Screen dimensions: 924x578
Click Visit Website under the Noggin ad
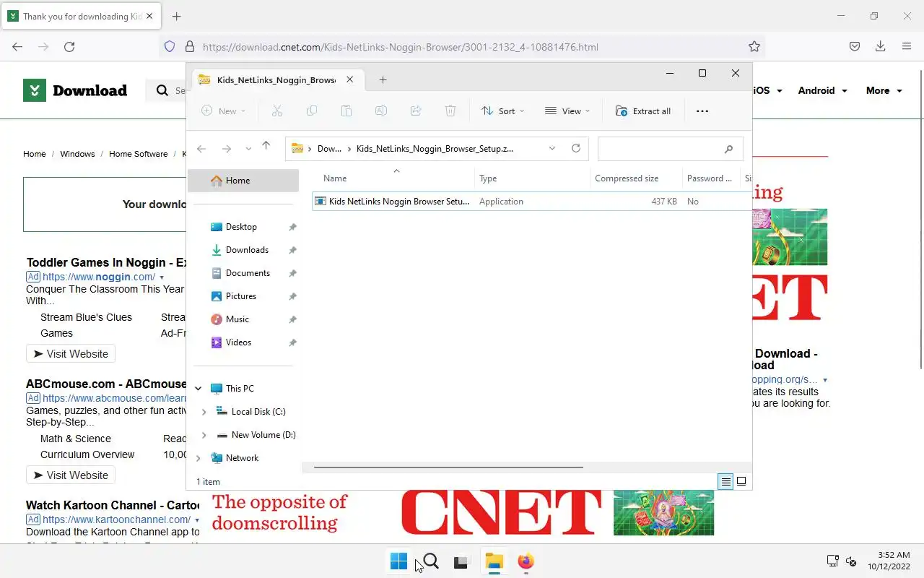71,354
